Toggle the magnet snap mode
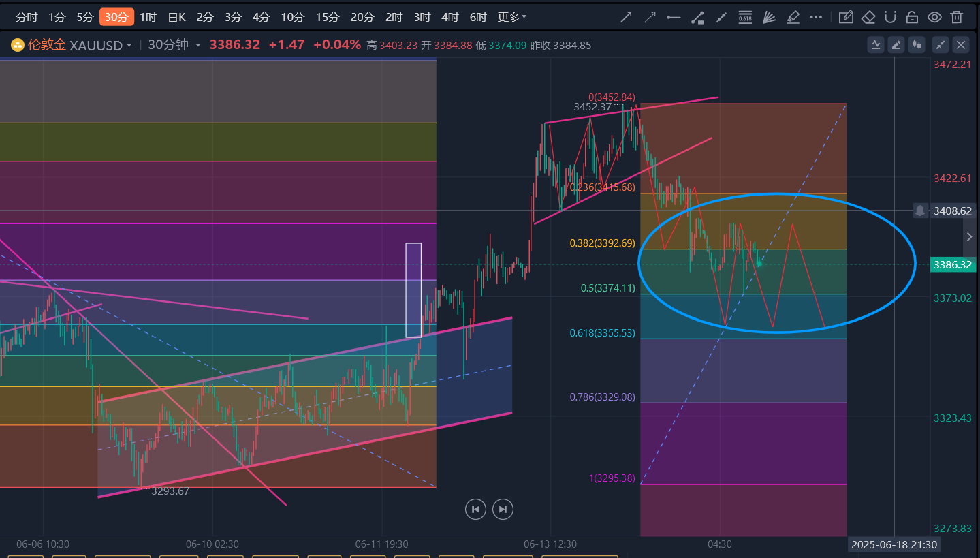980x558 pixels. tap(890, 17)
